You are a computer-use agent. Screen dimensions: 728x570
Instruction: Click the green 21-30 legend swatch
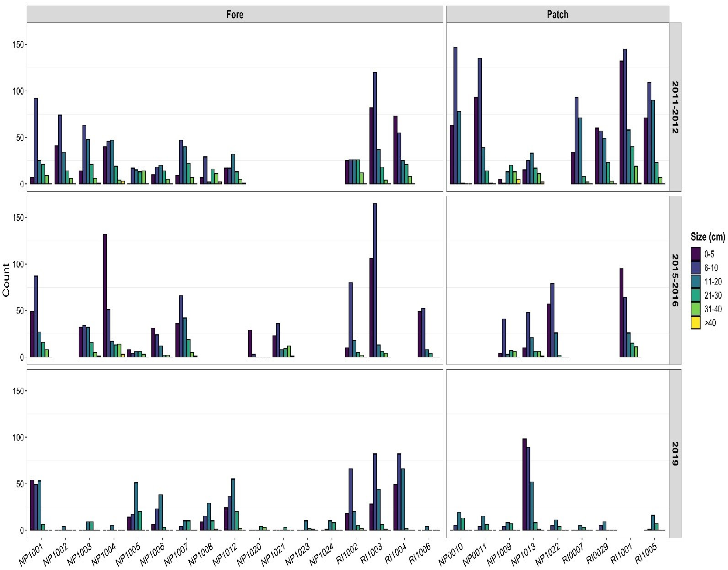pyautogui.click(x=696, y=295)
